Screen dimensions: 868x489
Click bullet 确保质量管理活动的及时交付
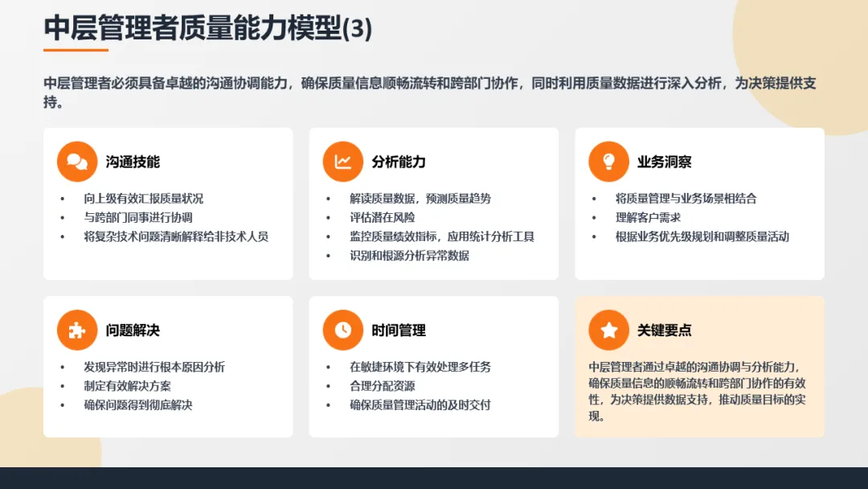pyautogui.click(x=420, y=405)
